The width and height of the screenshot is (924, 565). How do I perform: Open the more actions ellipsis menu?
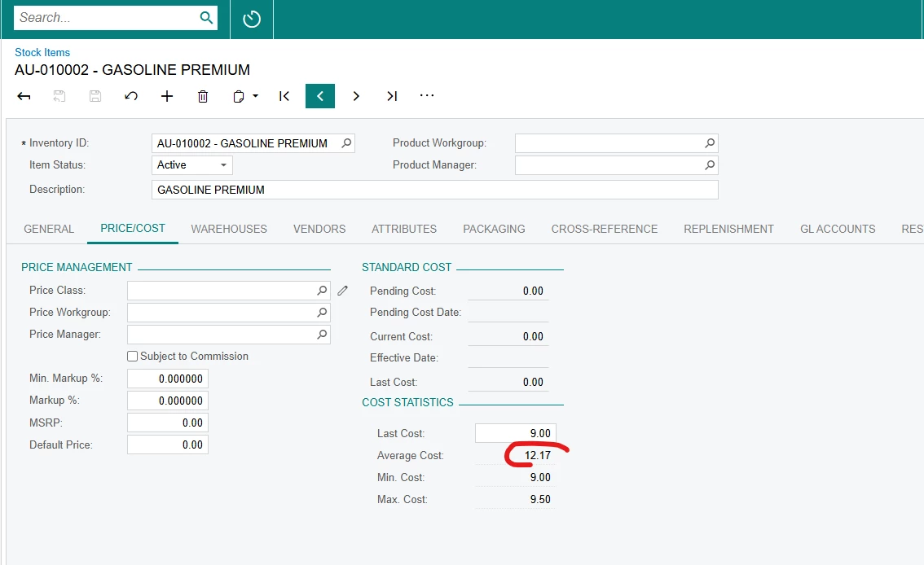(x=427, y=95)
